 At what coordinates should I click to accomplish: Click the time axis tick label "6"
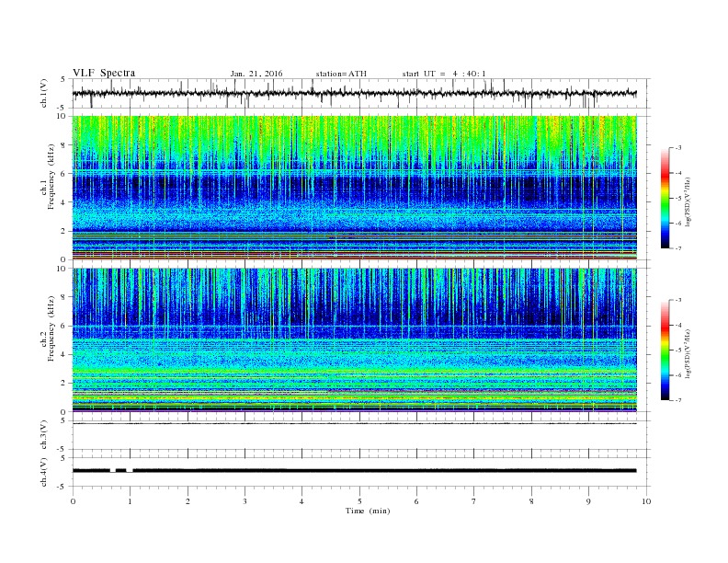pyautogui.click(x=417, y=501)
